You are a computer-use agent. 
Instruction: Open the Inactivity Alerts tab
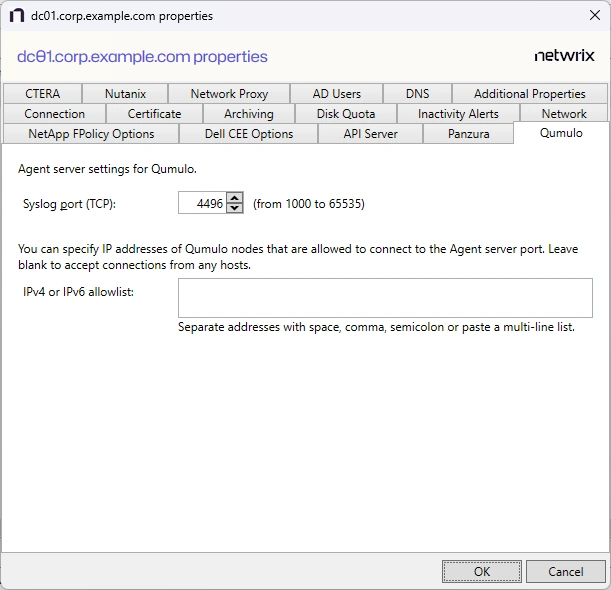457,114
